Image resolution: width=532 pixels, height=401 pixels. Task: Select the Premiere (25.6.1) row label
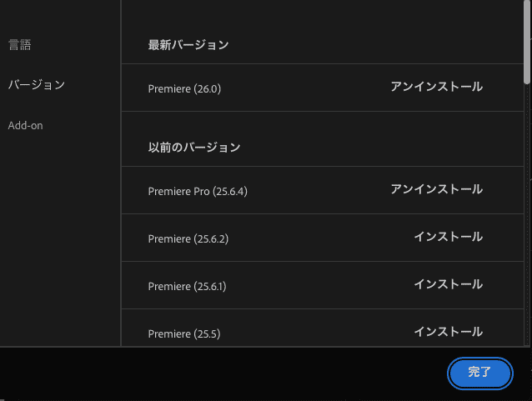[187, 286]
